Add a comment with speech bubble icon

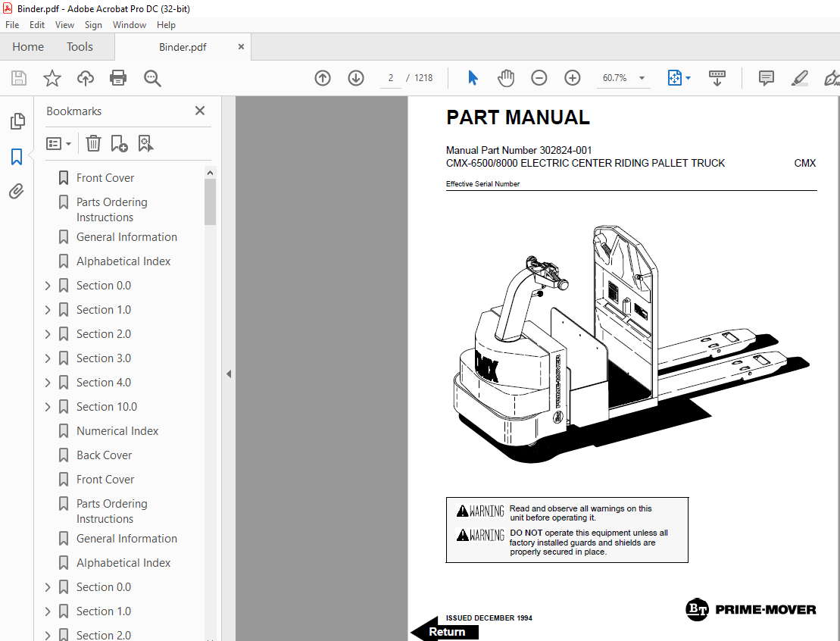point(766,78)
